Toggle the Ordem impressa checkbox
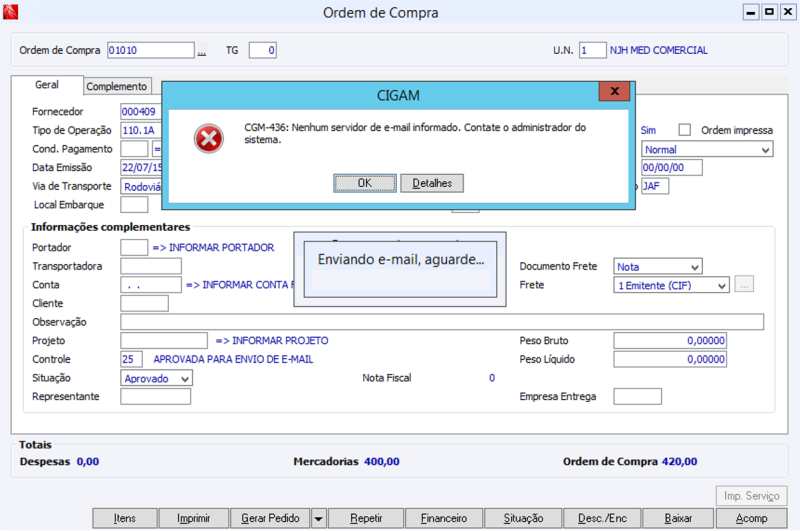The height and width of the screenshot is (531, 800). tap(685, 130)
